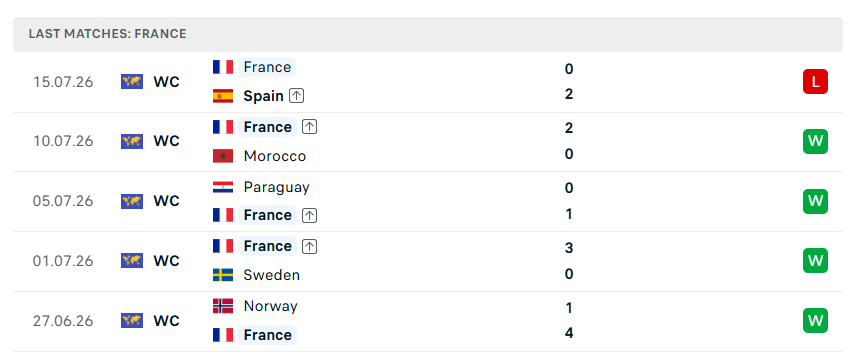
Task: Click the W badge for the Sweden match
Action: coord(815,260)
